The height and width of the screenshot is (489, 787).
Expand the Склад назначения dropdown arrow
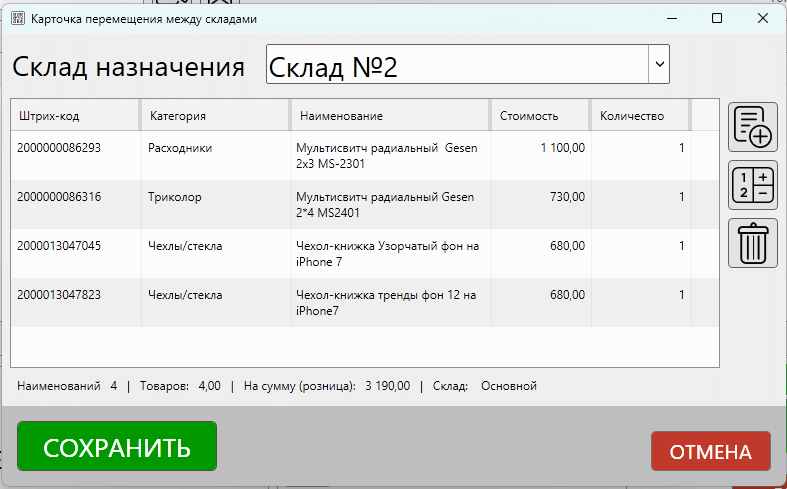pos(659,64)
